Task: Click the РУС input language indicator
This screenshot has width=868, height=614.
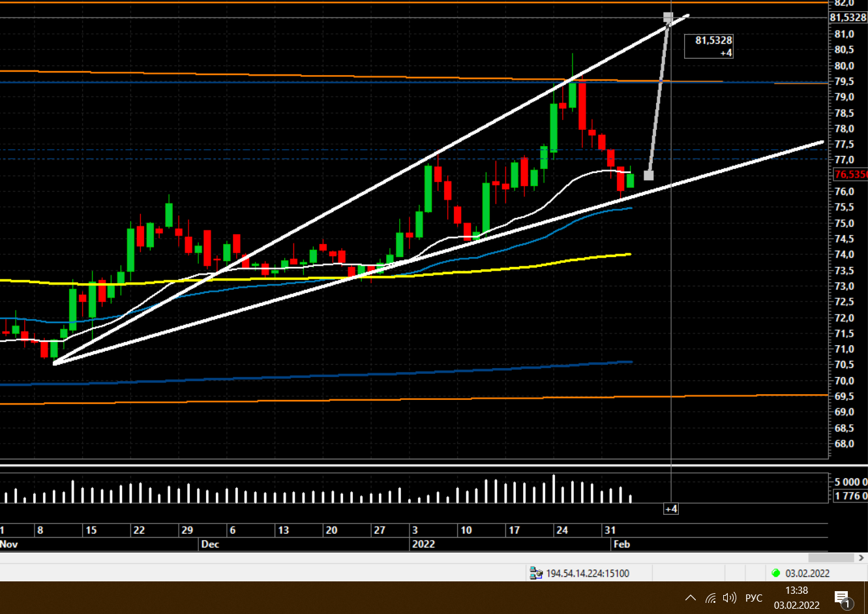Action: 753,598
